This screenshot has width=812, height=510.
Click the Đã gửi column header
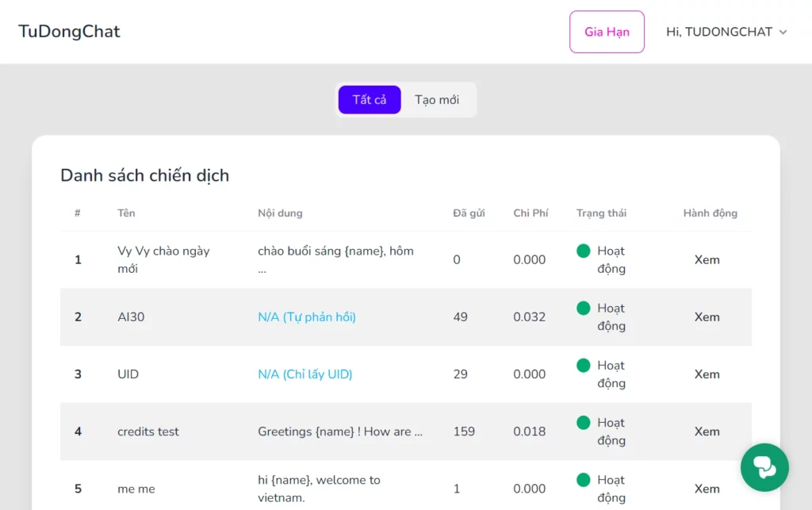click(469, 213)
